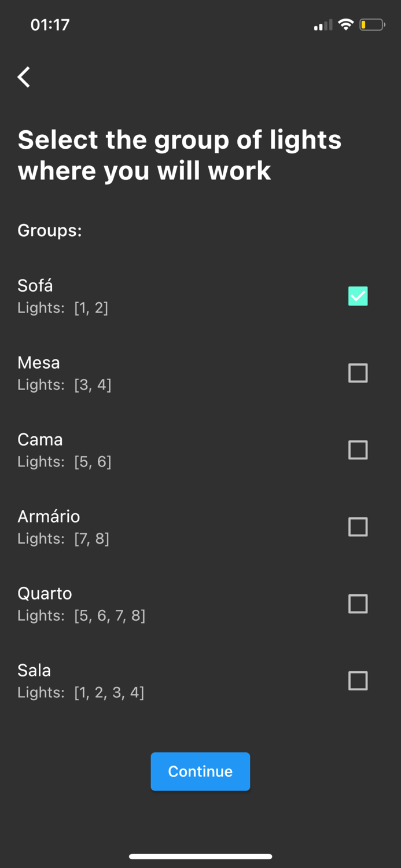401x868 pixels.
Task: Enable the Cama group checkbox
Action: [x=358, y=450]
